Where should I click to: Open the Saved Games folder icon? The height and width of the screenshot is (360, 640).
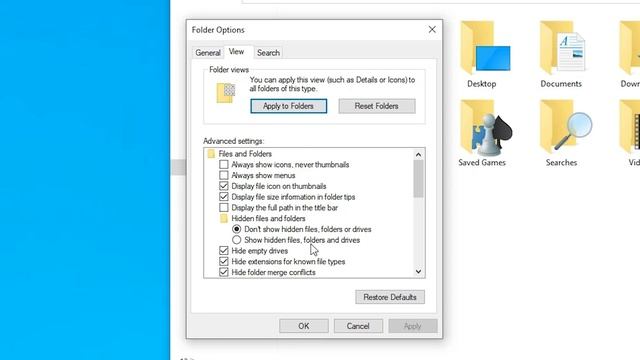(486, 127)
